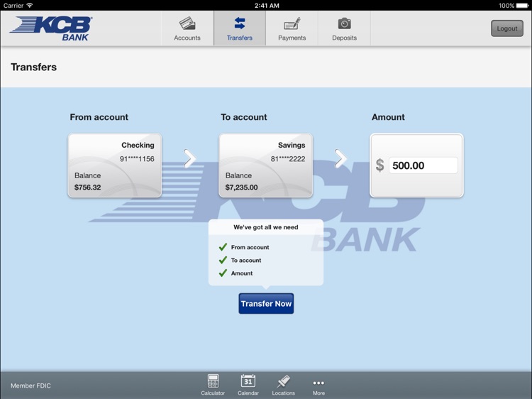Tap the More ellipsis icon

(318, 383)
